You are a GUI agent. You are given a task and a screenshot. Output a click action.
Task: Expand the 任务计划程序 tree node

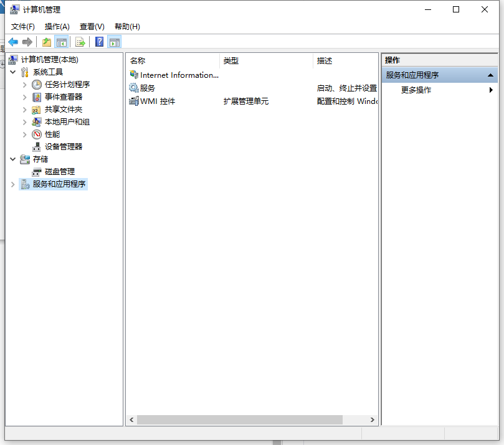(26, 84)
